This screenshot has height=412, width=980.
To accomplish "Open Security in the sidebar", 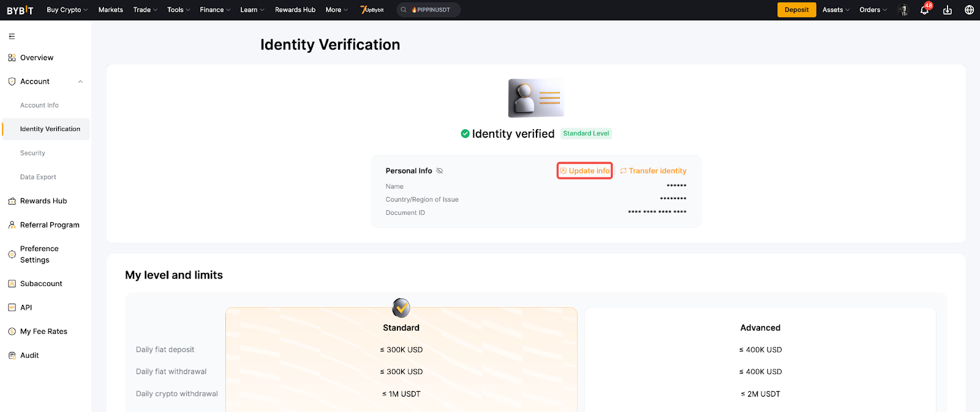I will tap(32, 153).
